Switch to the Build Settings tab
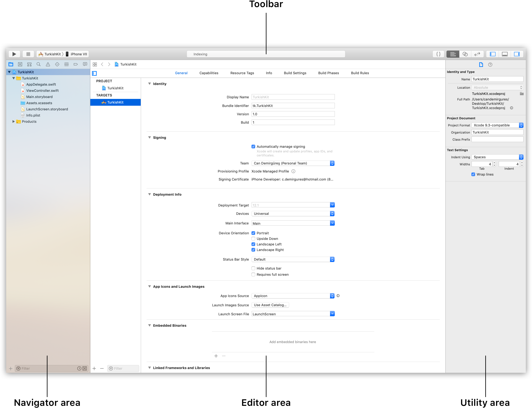Screen dimensions: 532x408 [x=295, y=73]
